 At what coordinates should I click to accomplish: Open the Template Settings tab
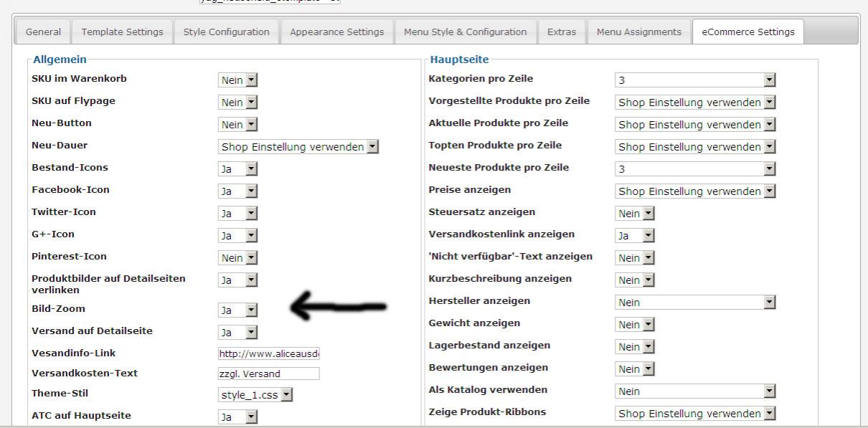pyautogui.click(x=122, y=32)
